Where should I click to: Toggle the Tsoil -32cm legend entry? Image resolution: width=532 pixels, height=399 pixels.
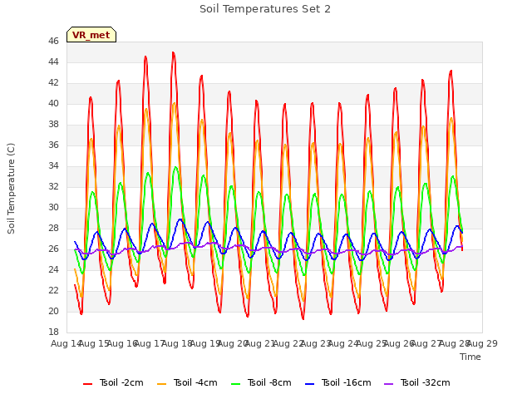click(417, 382)
